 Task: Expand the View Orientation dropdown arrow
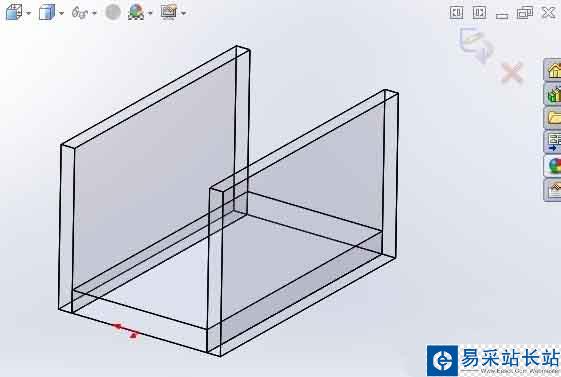coord(29,14)
